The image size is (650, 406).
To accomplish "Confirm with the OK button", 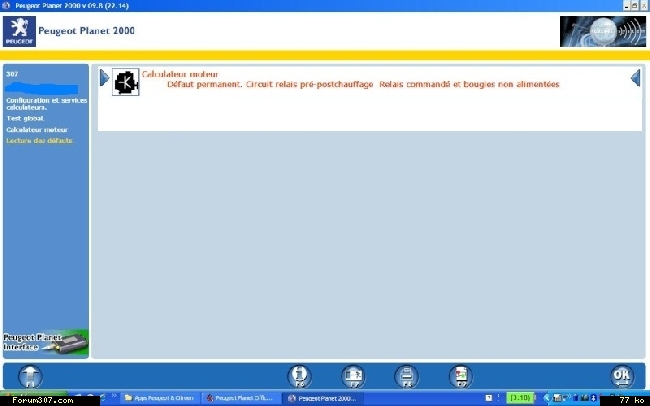I will (622, 377).
